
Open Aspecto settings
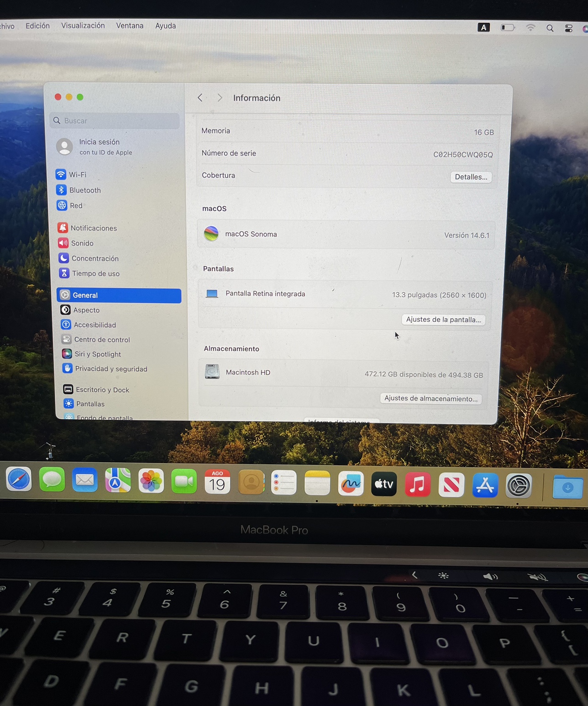point(80,310)
